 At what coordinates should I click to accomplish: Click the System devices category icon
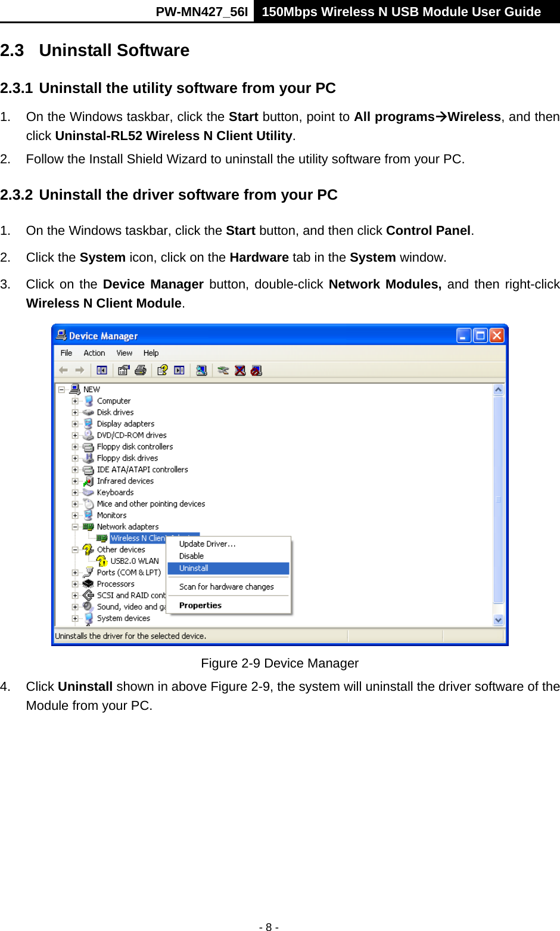coord(89,618)
